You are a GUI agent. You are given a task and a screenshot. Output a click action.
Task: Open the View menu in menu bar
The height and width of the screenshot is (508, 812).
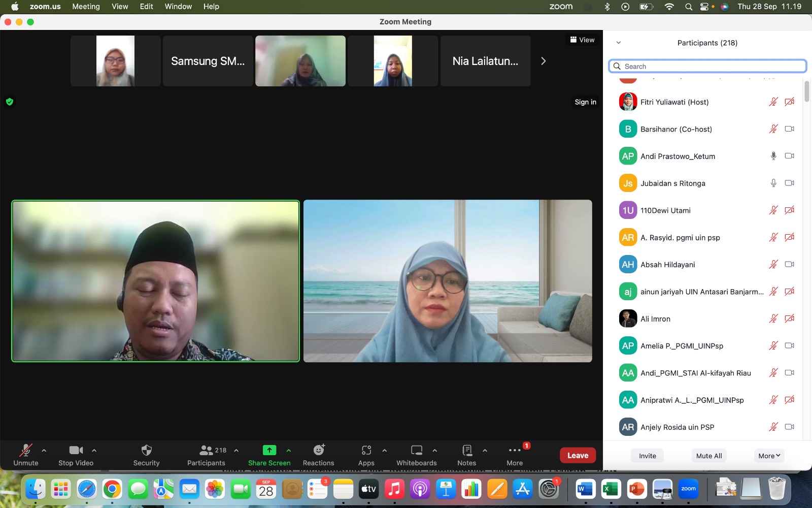[120, 7]
